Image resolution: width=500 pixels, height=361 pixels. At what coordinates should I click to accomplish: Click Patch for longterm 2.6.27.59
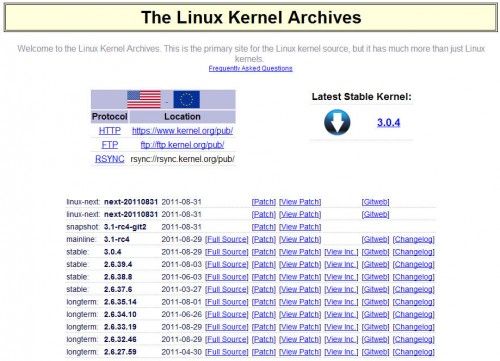(264, 352)
